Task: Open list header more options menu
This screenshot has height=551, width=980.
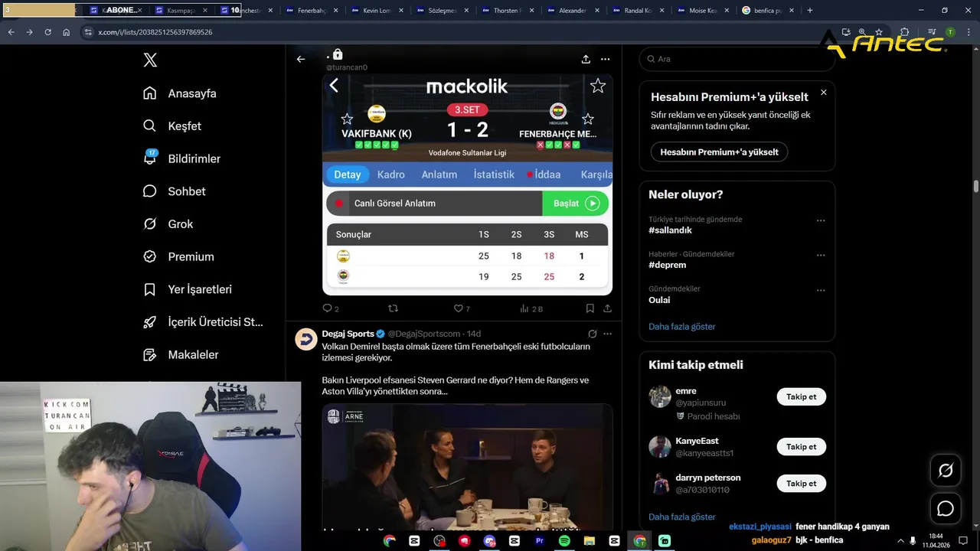Action: coord(606,59)
